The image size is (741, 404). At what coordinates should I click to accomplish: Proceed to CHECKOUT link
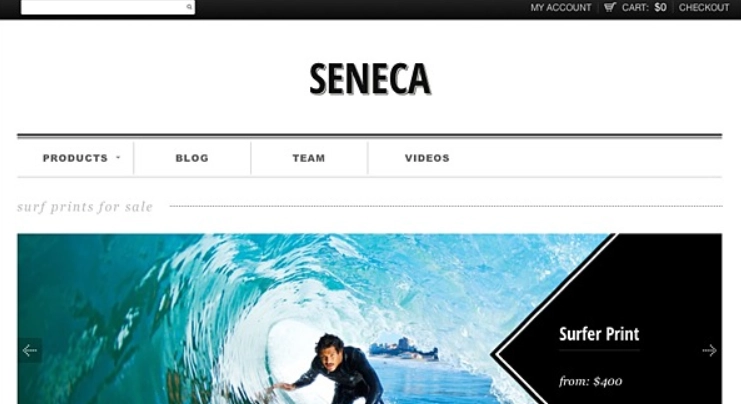[x=704, y=8]
